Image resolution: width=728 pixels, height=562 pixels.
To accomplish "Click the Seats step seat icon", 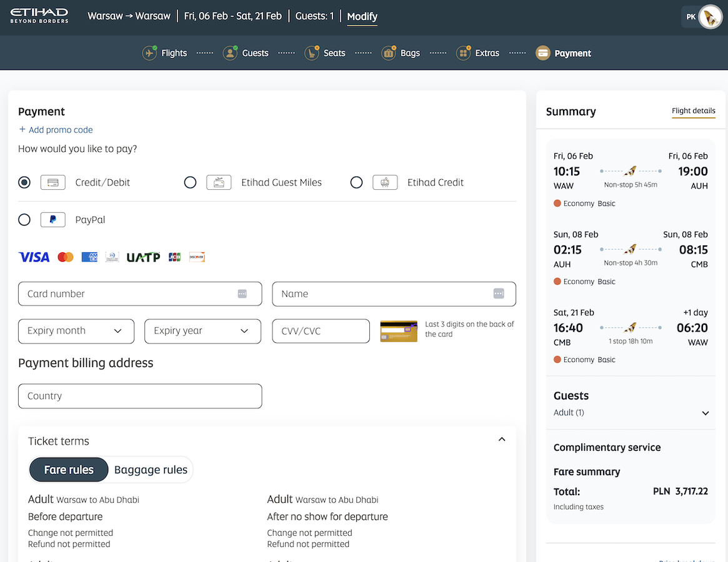I will coord(312,53).
